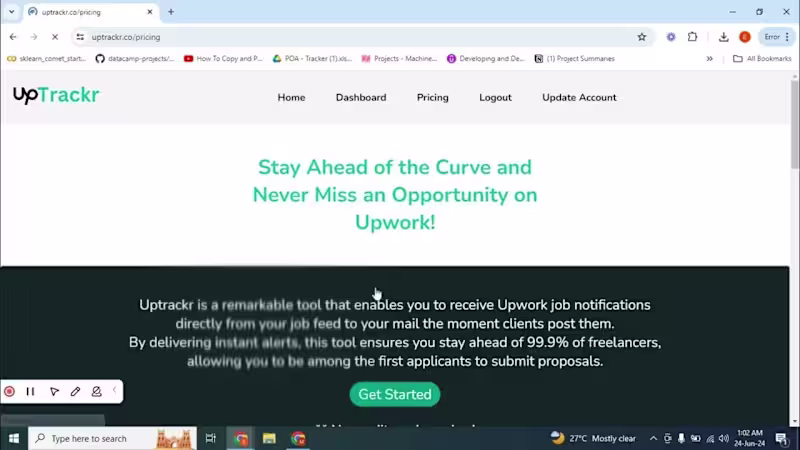Click the Type here to search box
Image resolution: width=800 pixels, height=450 pixels.
point(112,438)
